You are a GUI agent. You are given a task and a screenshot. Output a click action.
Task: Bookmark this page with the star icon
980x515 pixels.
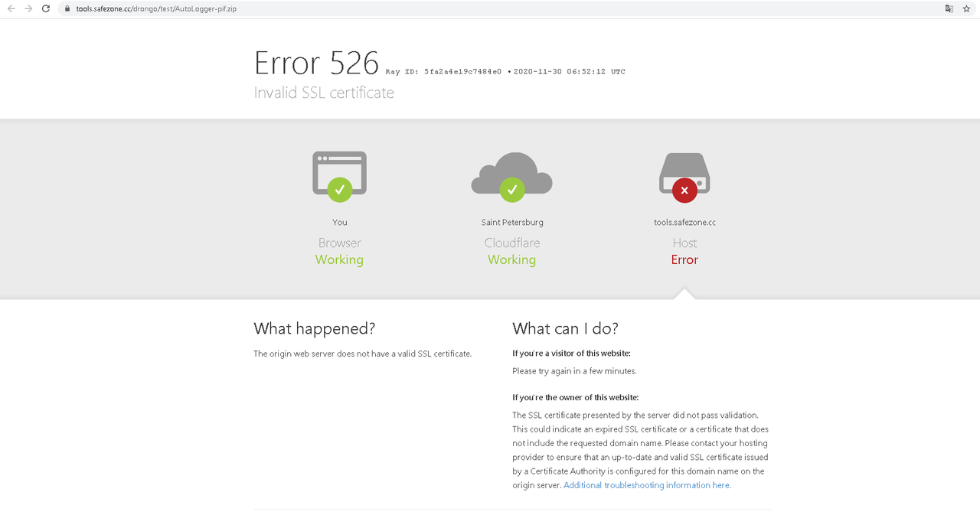point(966,8)
